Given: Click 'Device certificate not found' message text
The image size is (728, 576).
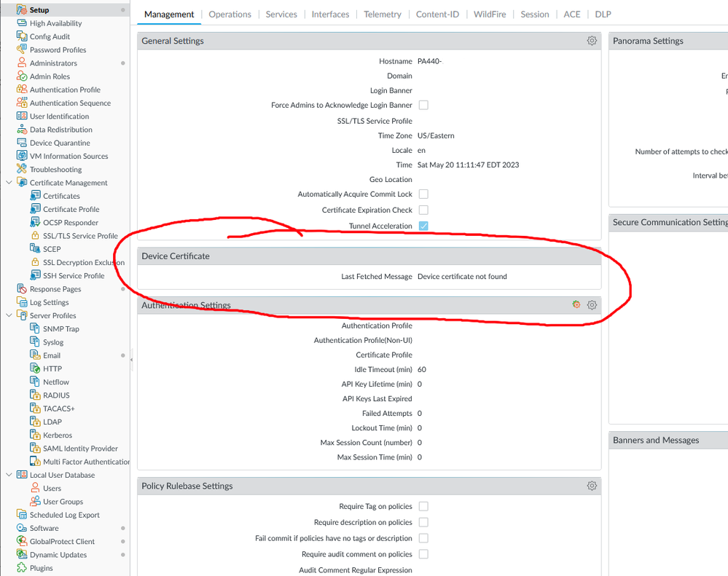Looking at the screenshot, I should click(462, 277).
